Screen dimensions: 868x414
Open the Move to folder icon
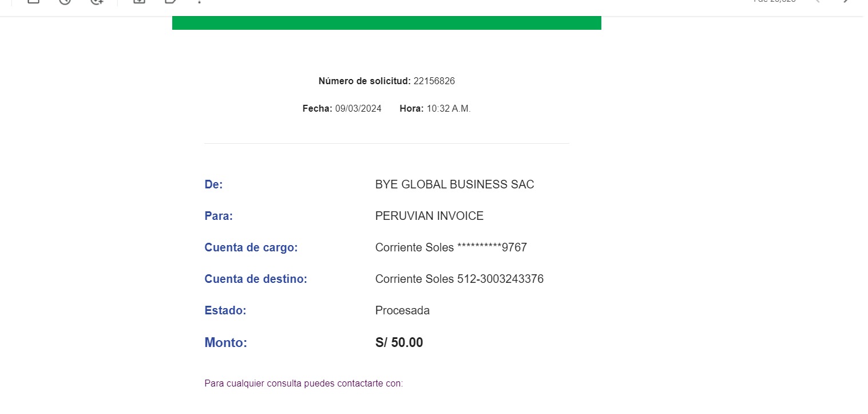tap(138, 2)
